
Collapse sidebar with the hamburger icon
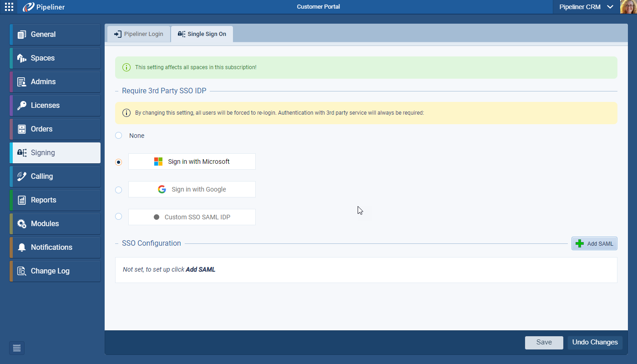17,348
